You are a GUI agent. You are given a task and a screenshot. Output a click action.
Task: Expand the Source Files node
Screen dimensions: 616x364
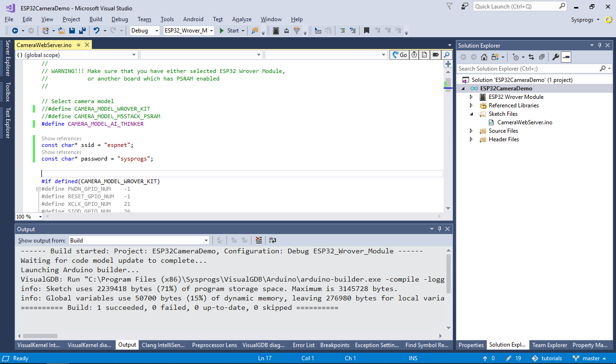click(471, 131)
